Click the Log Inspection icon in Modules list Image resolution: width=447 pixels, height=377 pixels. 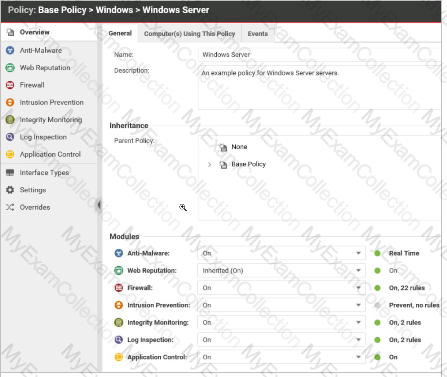[119, 340]
